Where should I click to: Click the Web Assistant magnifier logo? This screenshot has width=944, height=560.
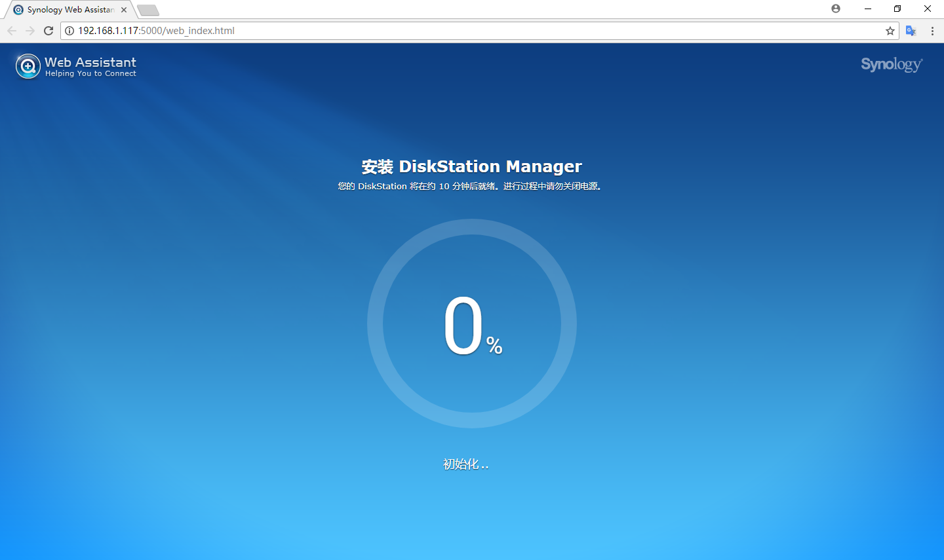[x=28, y=66]
